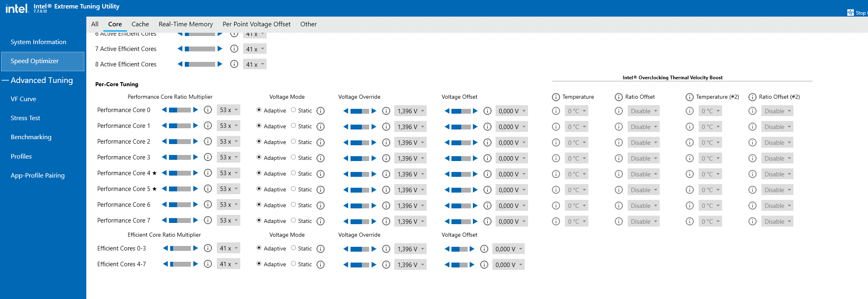
Task: Increase 8 Active Efficient Cores right arrow
Action: 220,64
